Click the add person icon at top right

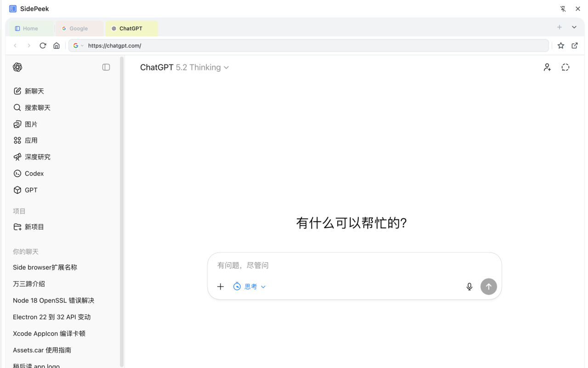pyautogui.click(x=547, y=67)
